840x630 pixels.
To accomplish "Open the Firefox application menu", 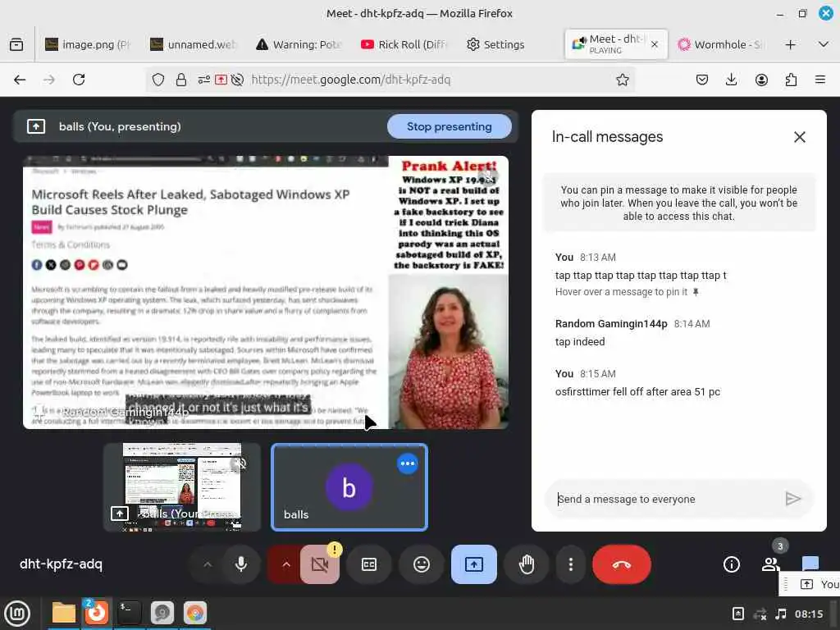I will 820,80.
